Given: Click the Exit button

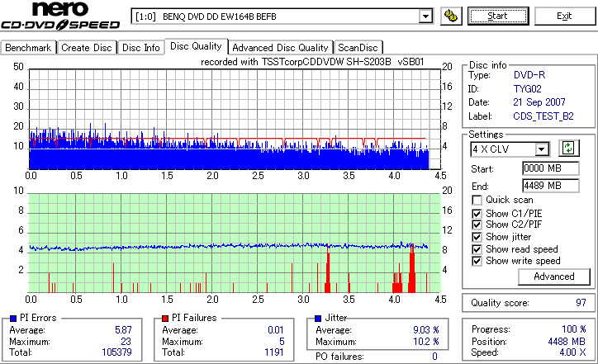Looking at the screenshot, I should tap(564, 16).
